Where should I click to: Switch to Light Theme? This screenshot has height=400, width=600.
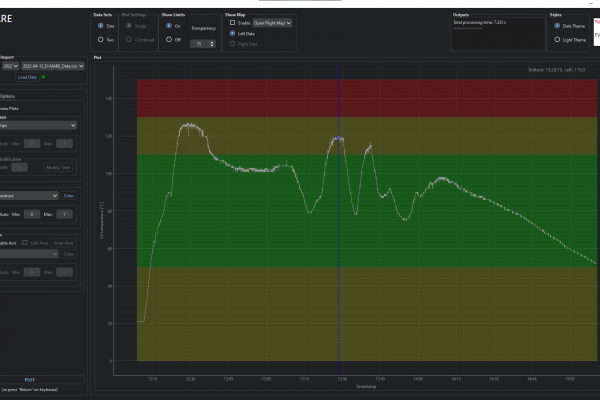[x=556, y=39]
